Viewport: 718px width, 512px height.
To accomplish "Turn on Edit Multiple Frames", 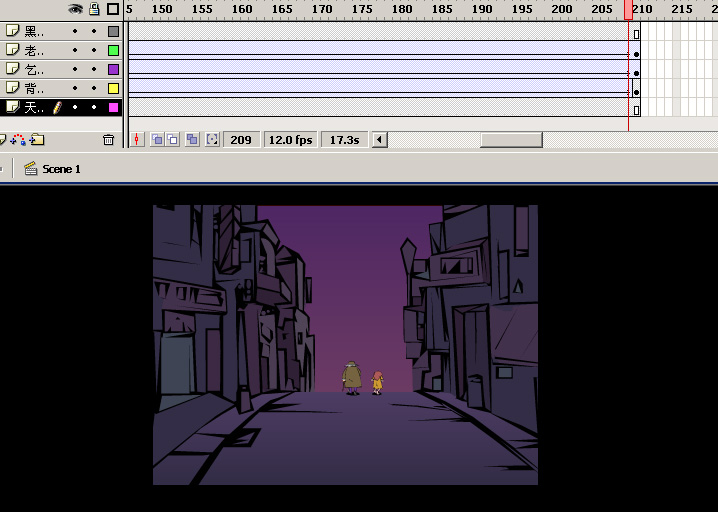I will click(192, 140).
